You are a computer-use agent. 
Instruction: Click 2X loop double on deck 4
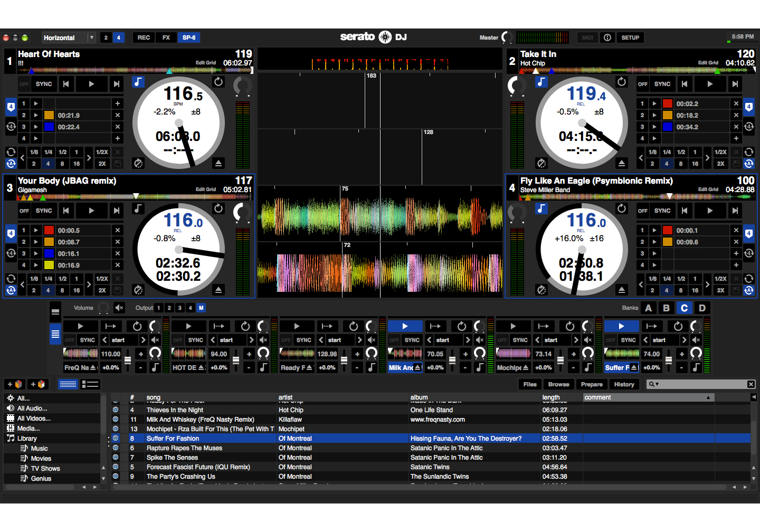click(720, 290)
